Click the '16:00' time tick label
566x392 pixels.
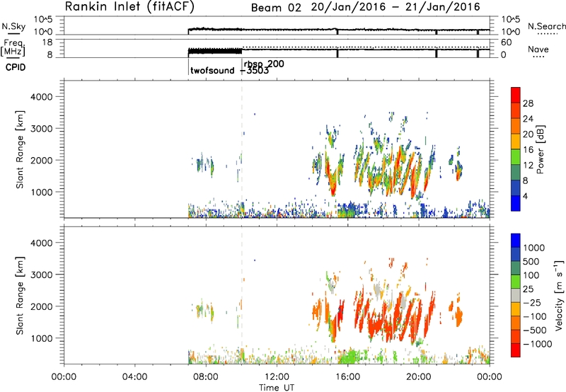coord(347,377)
